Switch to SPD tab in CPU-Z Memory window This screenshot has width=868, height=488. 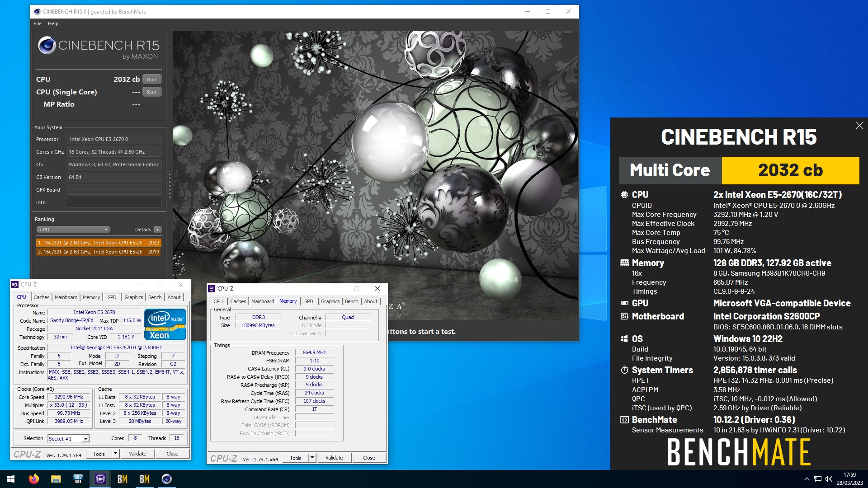pos(309,301)
